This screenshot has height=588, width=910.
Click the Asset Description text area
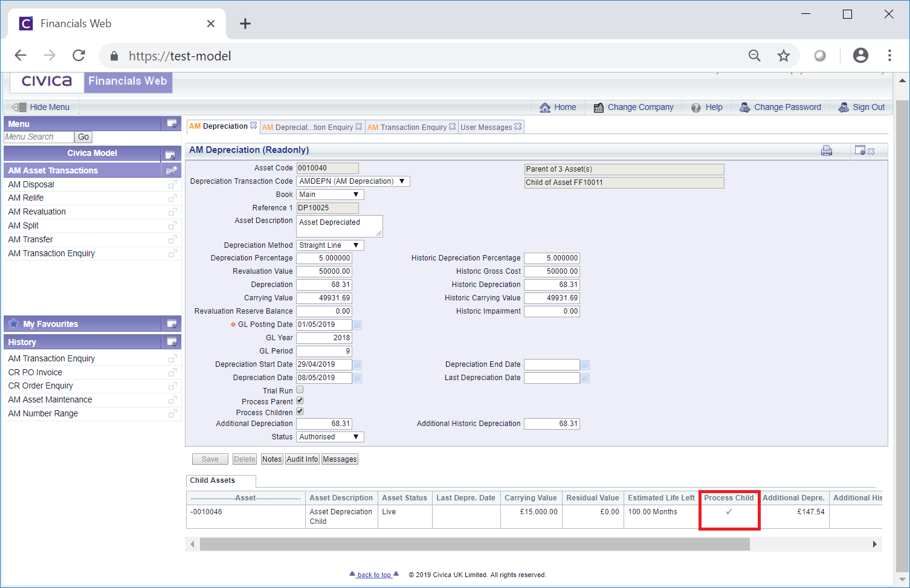pos(340,227)
